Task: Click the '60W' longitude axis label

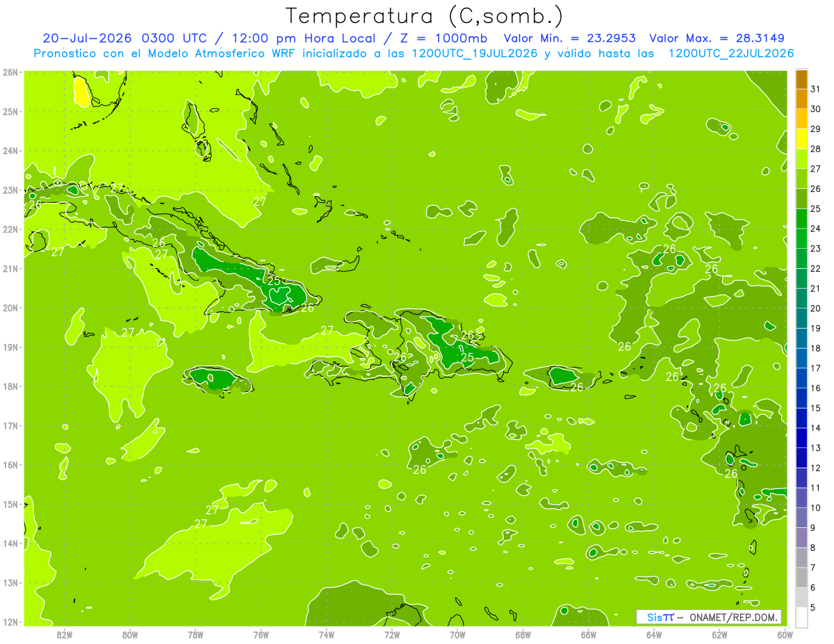Action: click(x=785, y=634)
